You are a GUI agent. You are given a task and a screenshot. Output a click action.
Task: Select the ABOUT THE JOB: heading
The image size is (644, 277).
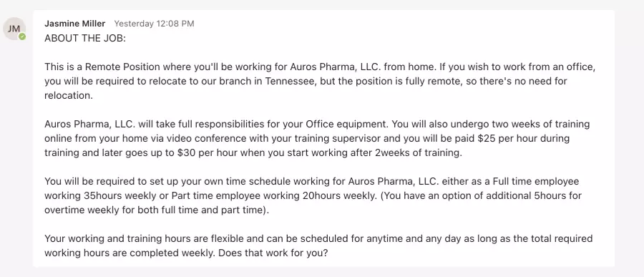point(85,38)
